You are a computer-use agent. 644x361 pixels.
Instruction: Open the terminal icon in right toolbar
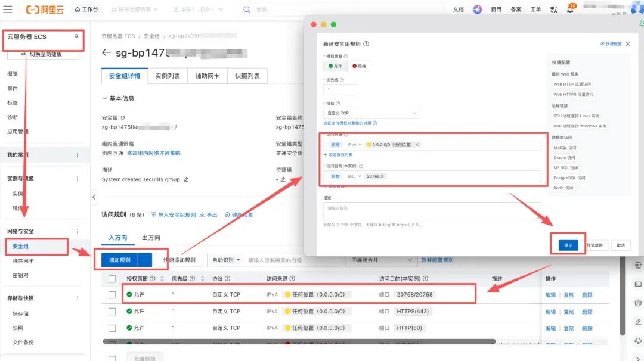[x=638, y=284]
